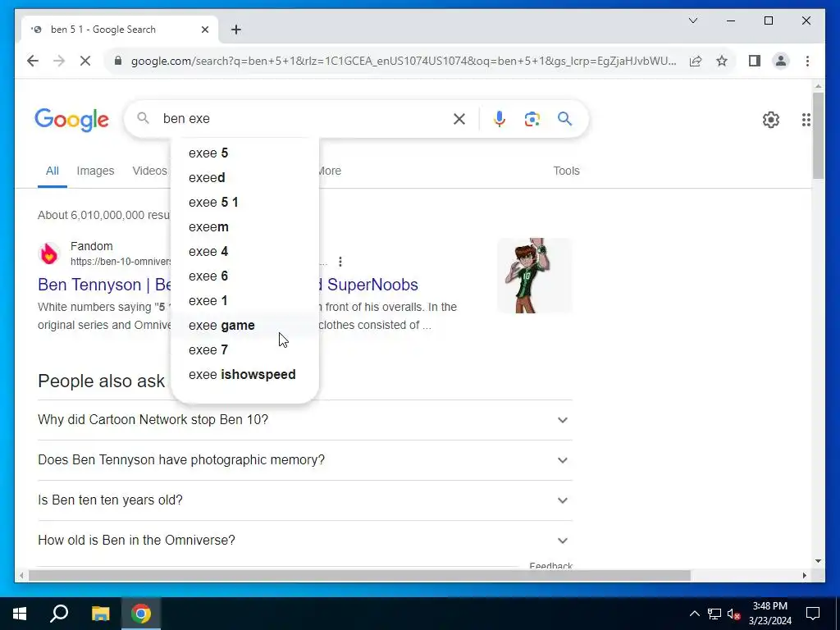840x630 pixels.
Task: Choose the 'exee 4' suggestion
Action: pyautogui.click(x=244, y=252)
